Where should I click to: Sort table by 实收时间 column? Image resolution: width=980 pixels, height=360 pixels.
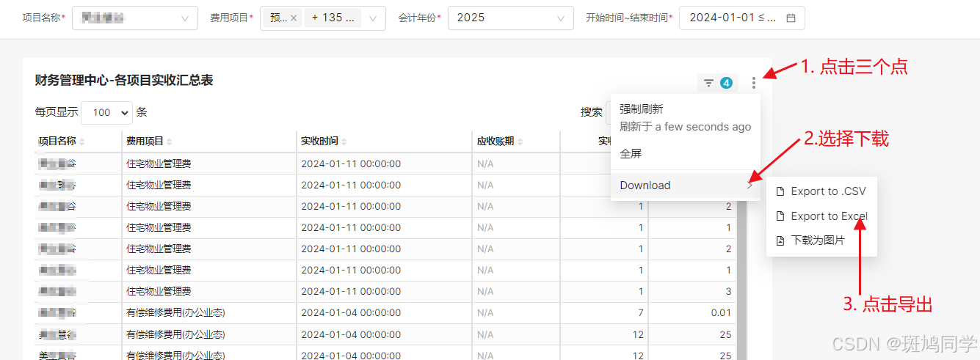[x=344, y=142]
